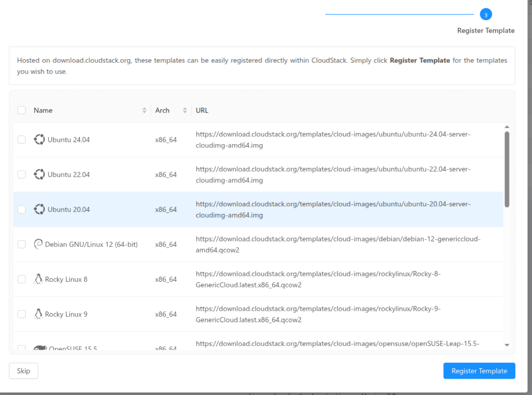Click the Rocky Linux 8 logo icon
The height and width of the screenshot is (395, 532).
[38, 279]
